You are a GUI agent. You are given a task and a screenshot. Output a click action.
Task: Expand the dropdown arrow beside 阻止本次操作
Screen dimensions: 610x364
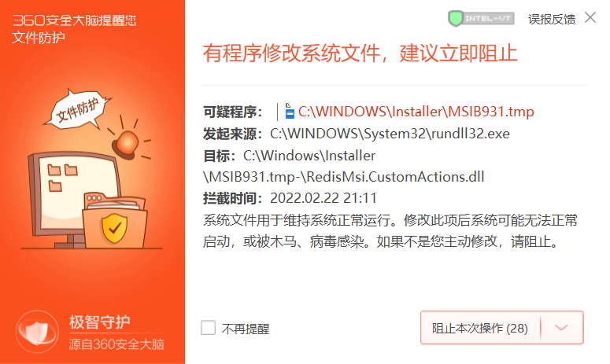[561, 328]
